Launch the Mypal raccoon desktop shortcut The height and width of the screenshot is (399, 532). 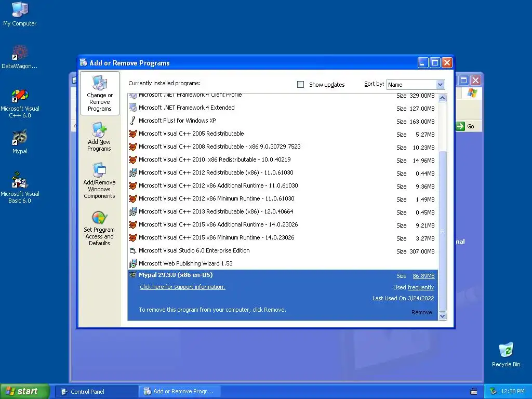[20, 142]
